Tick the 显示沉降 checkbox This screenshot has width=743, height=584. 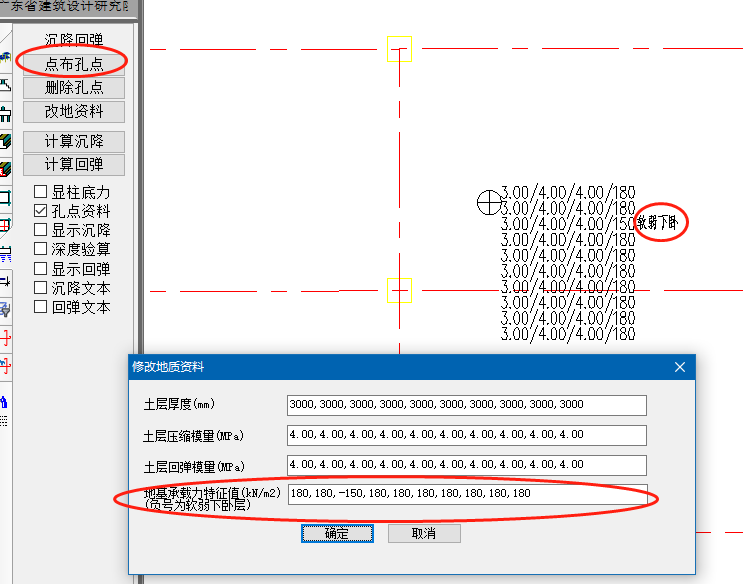[41, 230]
